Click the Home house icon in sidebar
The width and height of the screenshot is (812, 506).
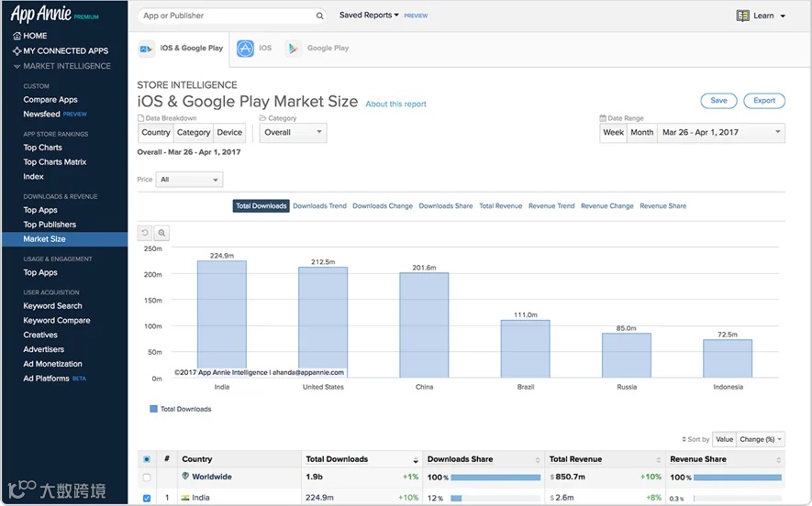coord(17,36)
